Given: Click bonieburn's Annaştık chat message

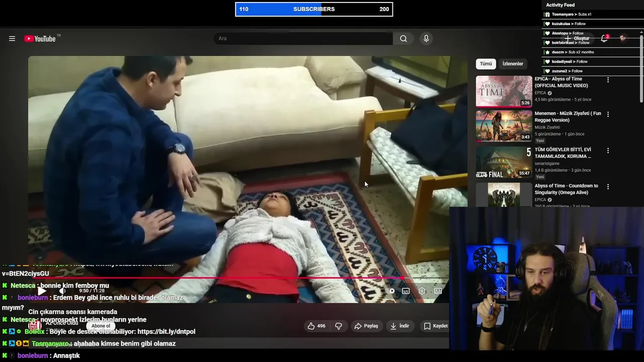Looking at the screenshot, I should click(41, 355).
